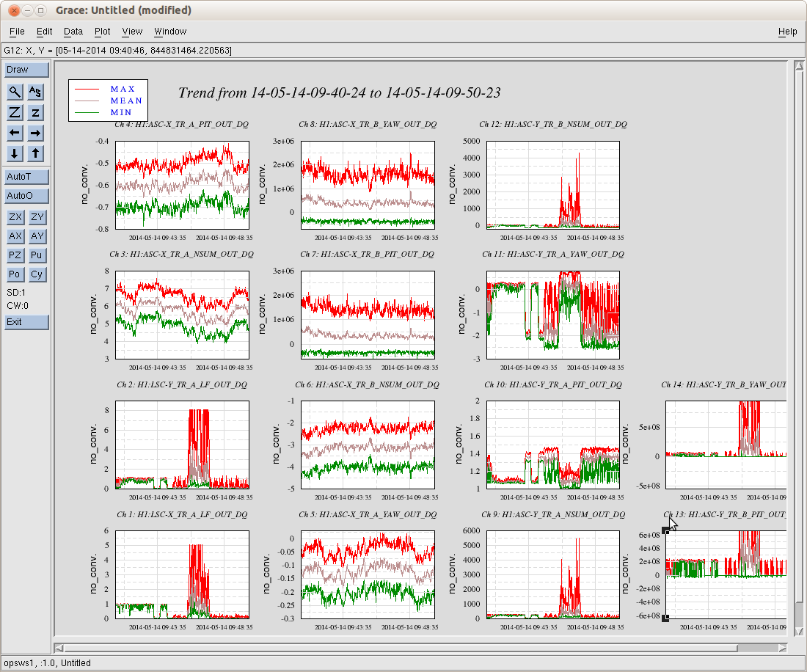807x672 pixels.
Task: Click the 'Ch 9: H1:ASC-Y_TR_A_NSUM_OUT_DQ' title
Action: point(553,514)
